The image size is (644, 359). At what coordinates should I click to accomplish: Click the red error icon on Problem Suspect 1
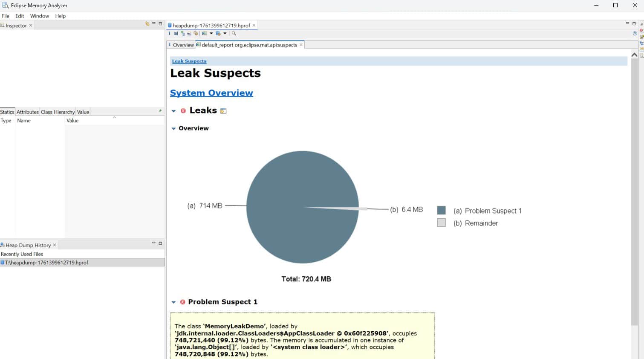(x=182, y=301)
